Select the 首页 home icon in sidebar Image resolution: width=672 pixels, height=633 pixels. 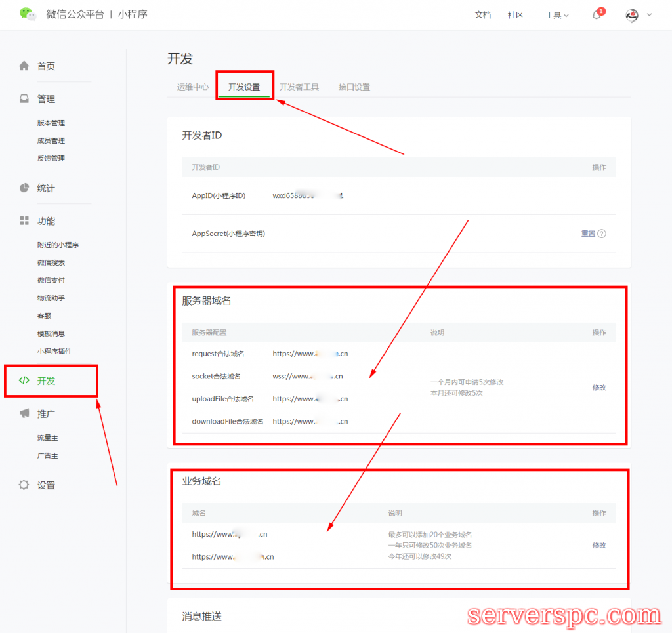click(24, 66)
